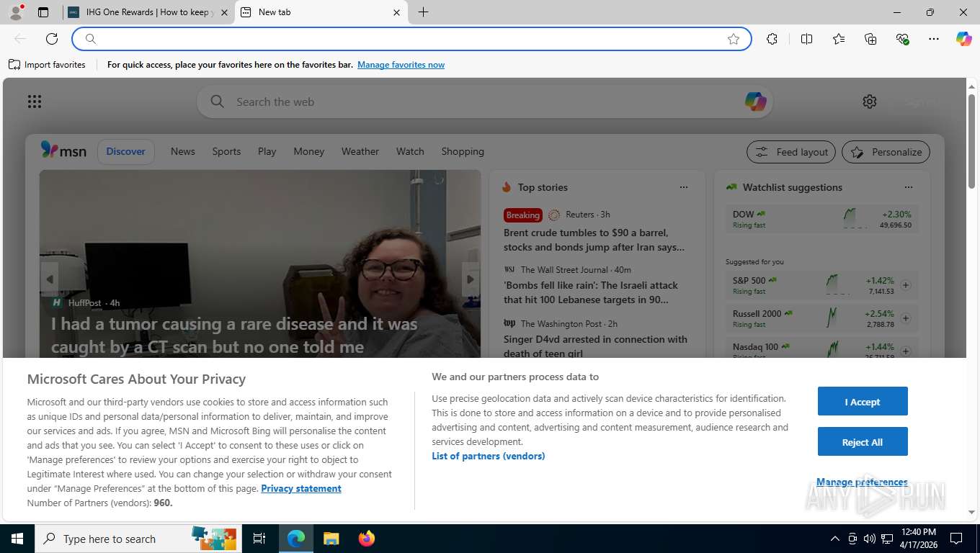Open the Manage preferences link
This screenshot has width=980, height=553.
coord(862,482)
